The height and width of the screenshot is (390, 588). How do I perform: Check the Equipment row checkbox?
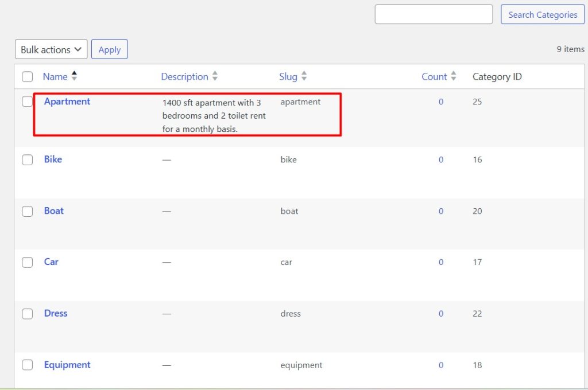click(x=28, y=365)
